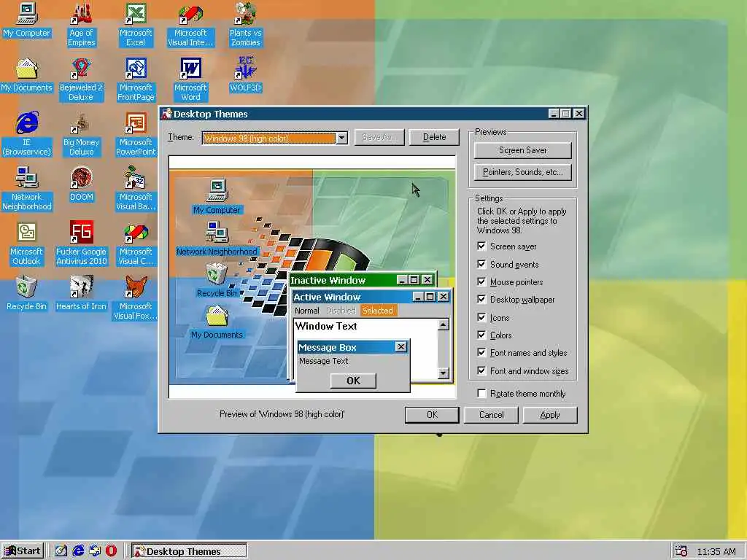This screenshot has height=560, width=747.
Task: Uncheck the Screen saver checkbox
Action: (481, 246)
